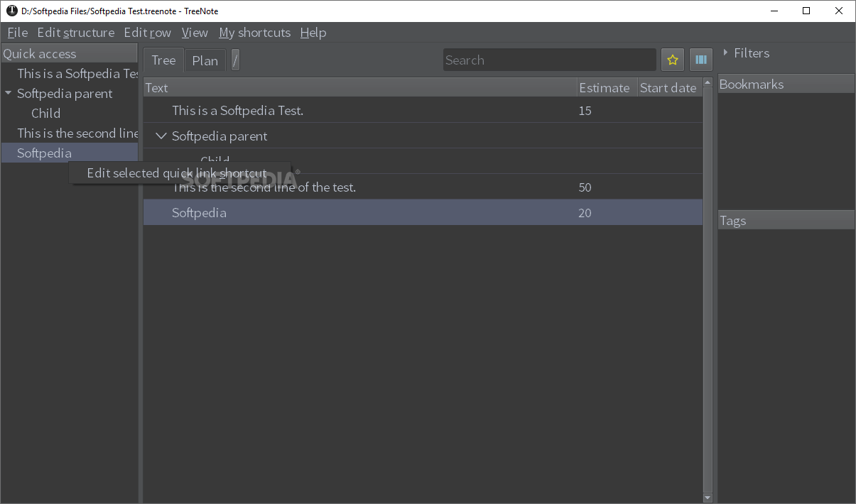The width and height of the screenshot is (856, 504).
Task: Click the Tags panel header
Action: (x=786, y=220)
